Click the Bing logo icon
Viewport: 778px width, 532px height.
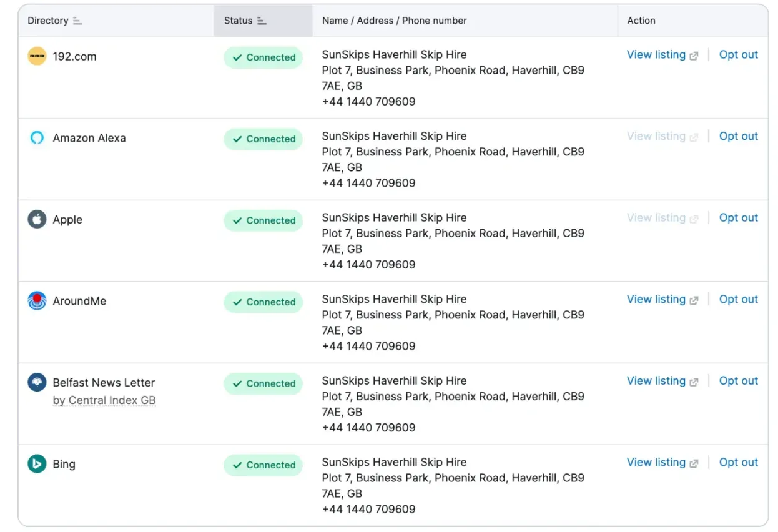click(37, 464)
